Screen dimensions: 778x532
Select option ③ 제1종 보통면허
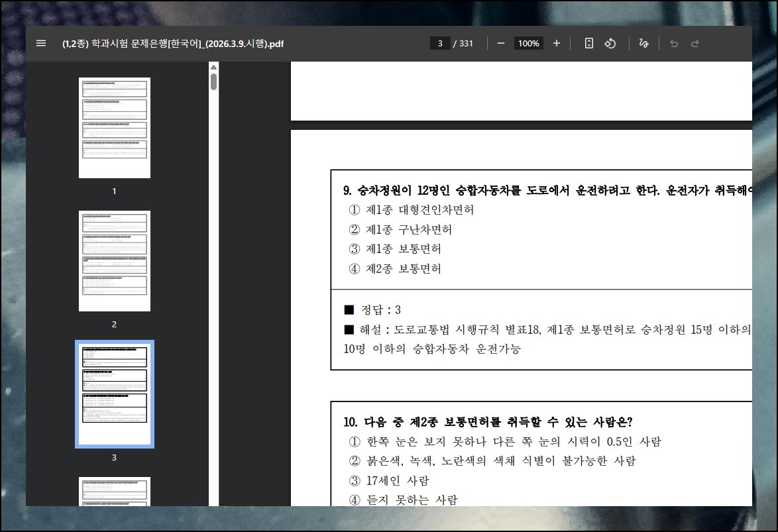coord(395,249)
